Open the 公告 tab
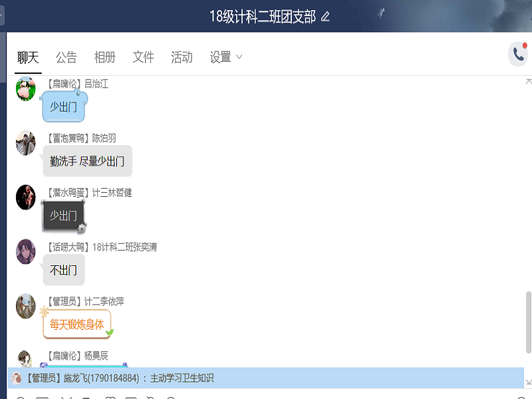Screen dimensions: 532x399 click(66, 57)
